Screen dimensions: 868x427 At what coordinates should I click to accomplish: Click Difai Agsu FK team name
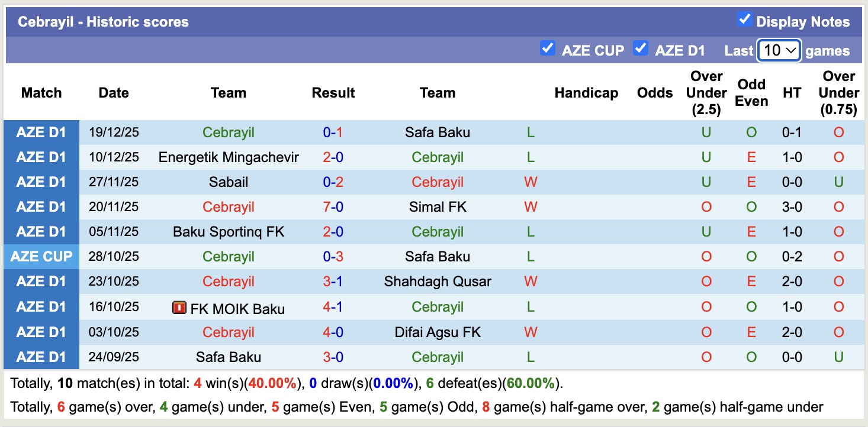[438, 332]
